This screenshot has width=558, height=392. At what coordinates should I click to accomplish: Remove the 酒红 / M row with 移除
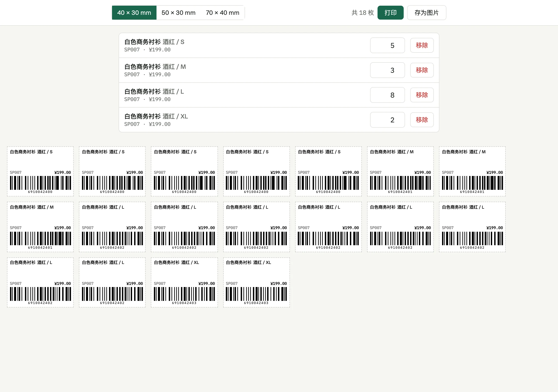click(422, 70)
